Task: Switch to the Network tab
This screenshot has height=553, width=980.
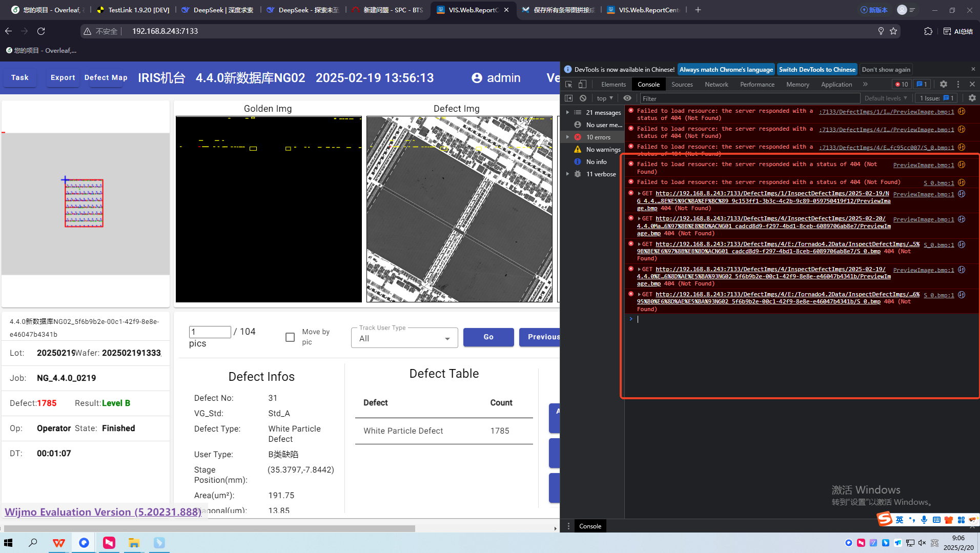Action: coord(717,84)
